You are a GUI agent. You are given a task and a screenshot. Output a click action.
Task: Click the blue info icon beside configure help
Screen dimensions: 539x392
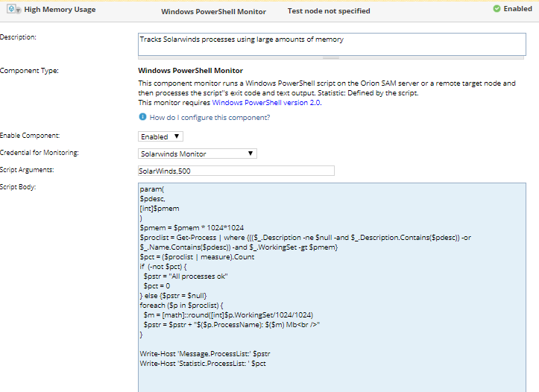[142, 117]
